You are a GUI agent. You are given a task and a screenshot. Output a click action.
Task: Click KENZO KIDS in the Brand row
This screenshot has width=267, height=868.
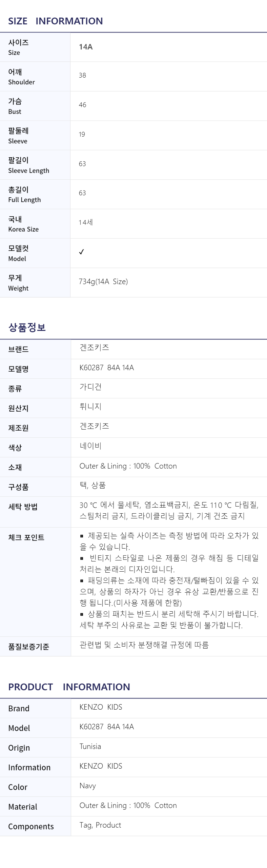pos(101,707)
